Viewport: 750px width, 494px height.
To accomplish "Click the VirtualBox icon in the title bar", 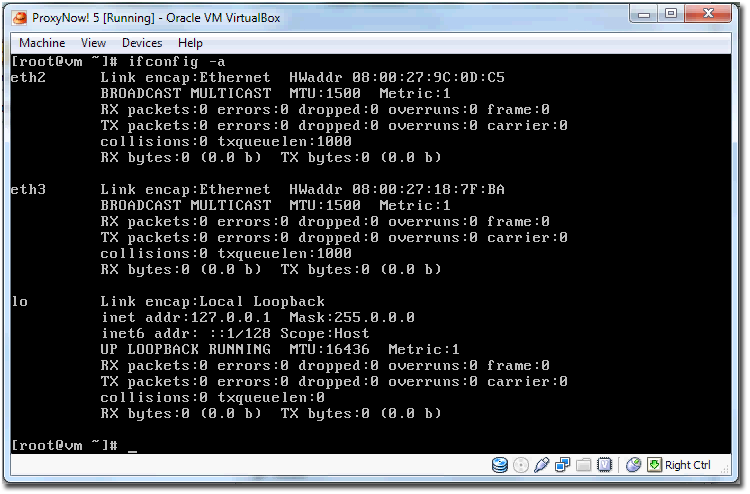I will click(20, 18).
